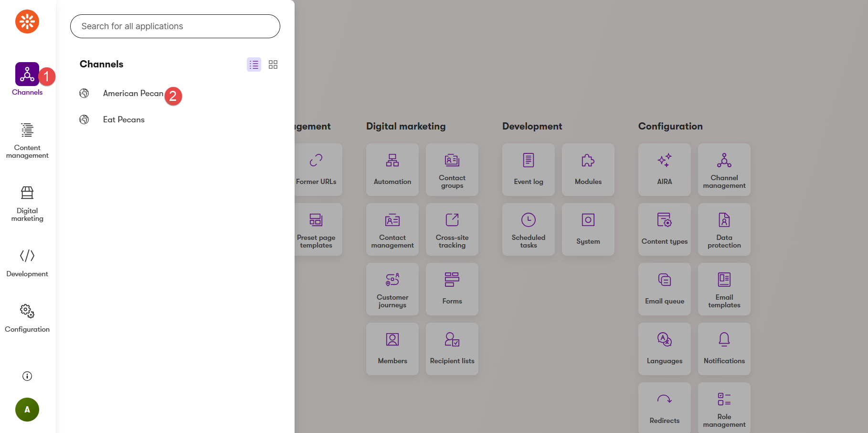Open the Development sidebar category
The height and width of the screenshot is (433, 868).
click(x=27, y=262)
